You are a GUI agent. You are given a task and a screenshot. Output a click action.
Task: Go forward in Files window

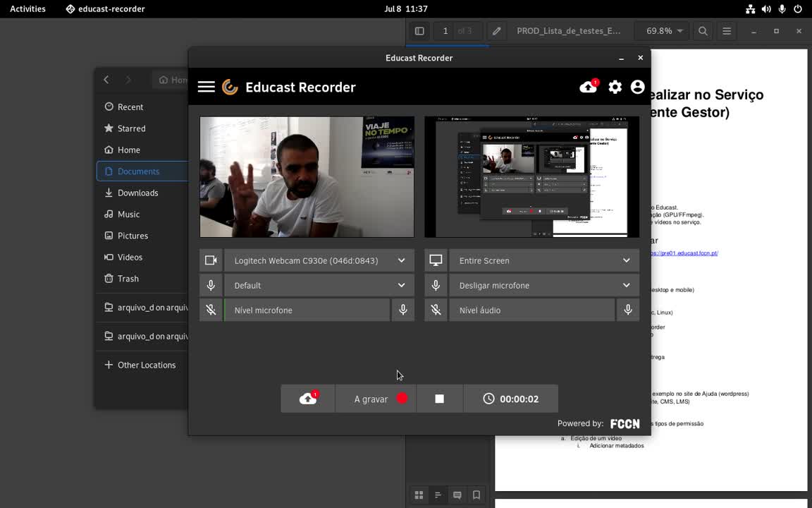click(128, 79)
